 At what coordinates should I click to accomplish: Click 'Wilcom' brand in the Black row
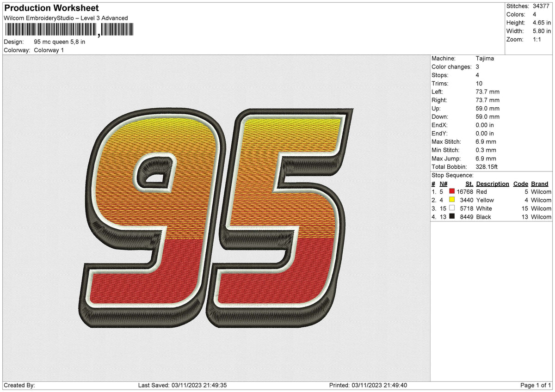pyautogui.click(x=541, y=216)
